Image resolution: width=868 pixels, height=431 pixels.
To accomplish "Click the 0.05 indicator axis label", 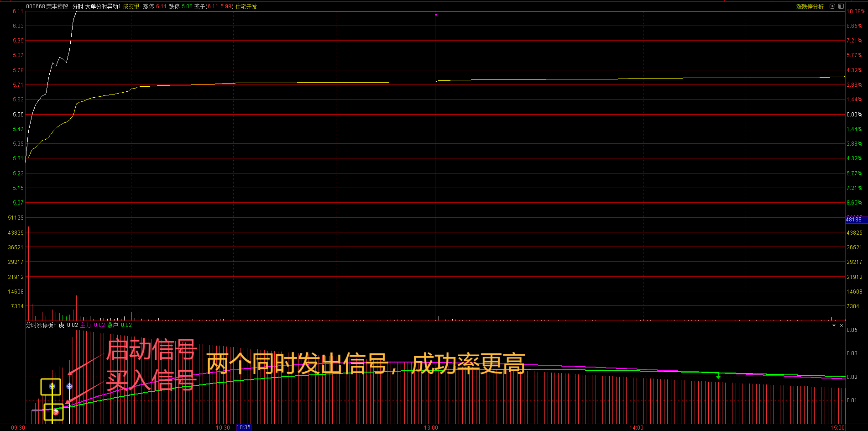I will click(x=852, y=330).
